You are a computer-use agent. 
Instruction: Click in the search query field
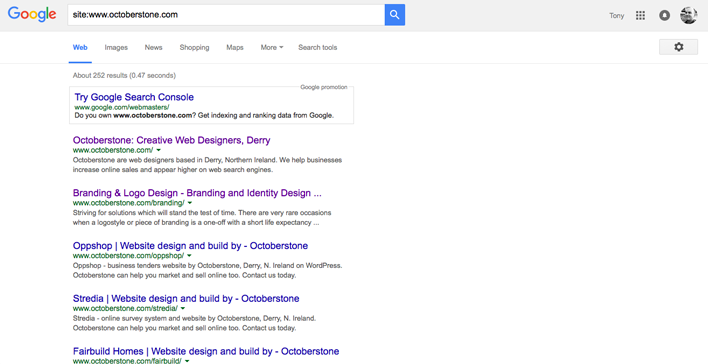(226, 15)
